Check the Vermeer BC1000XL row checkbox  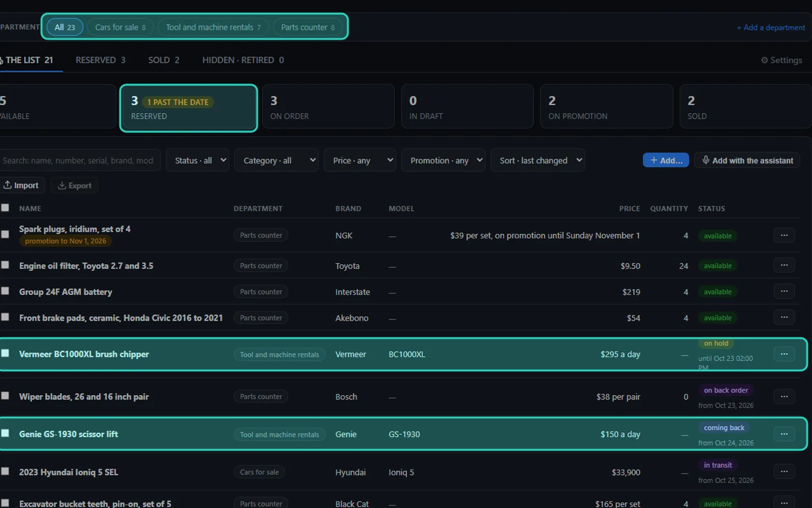pos(5,353)
